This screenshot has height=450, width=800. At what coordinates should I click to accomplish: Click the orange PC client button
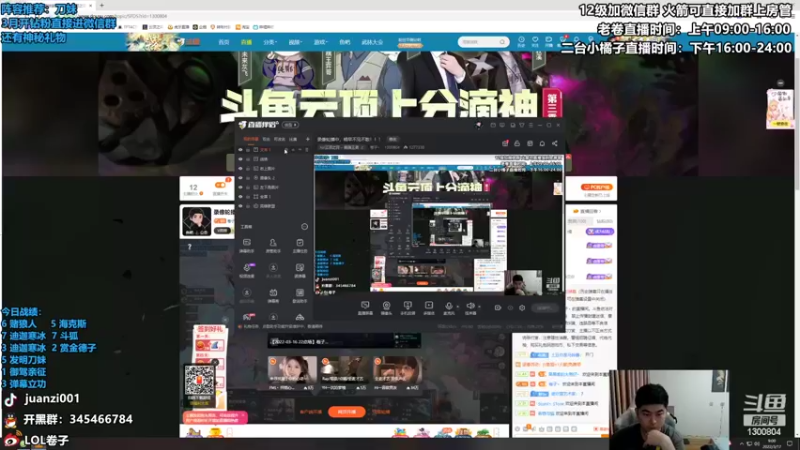pos(597,187)
